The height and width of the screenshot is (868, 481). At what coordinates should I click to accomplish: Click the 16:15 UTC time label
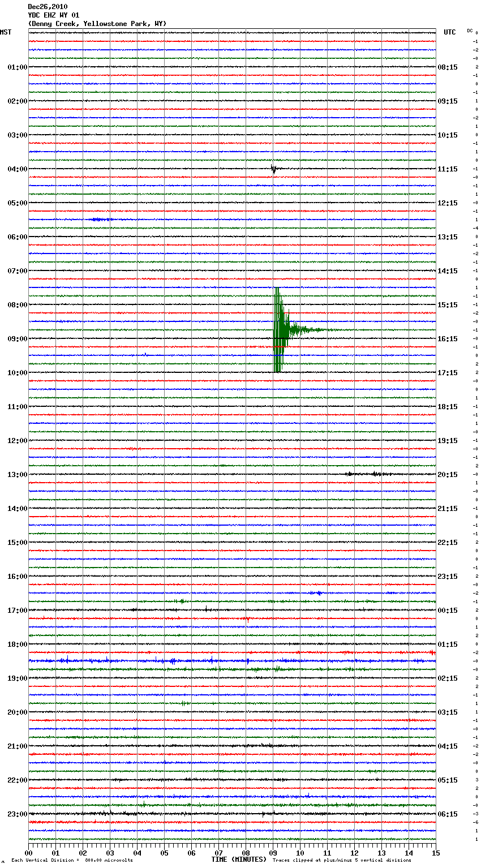pos(448,339)
